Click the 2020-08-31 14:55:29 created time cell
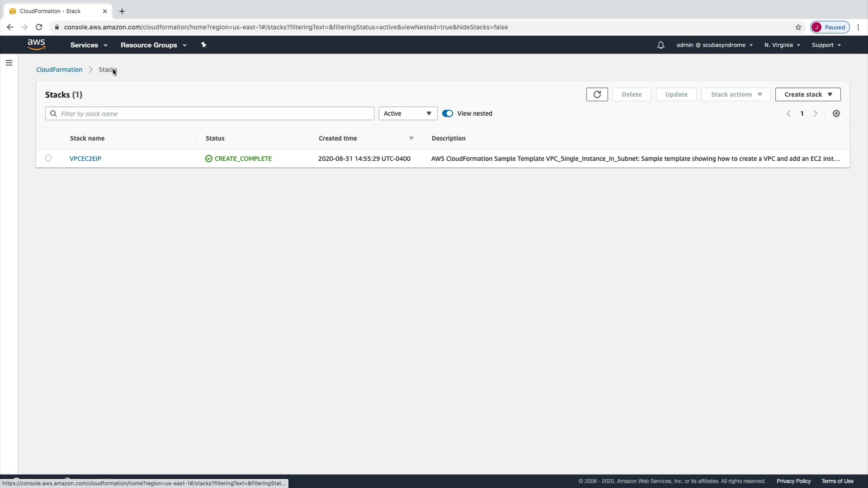This screenshot has height=488, width=868. tap(364, 158)
